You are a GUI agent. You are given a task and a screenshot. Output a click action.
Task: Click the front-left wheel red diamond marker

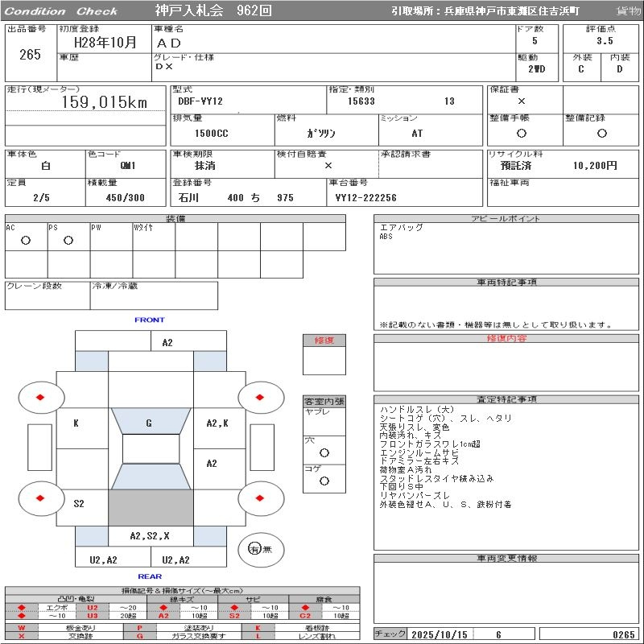click(41, 397)
